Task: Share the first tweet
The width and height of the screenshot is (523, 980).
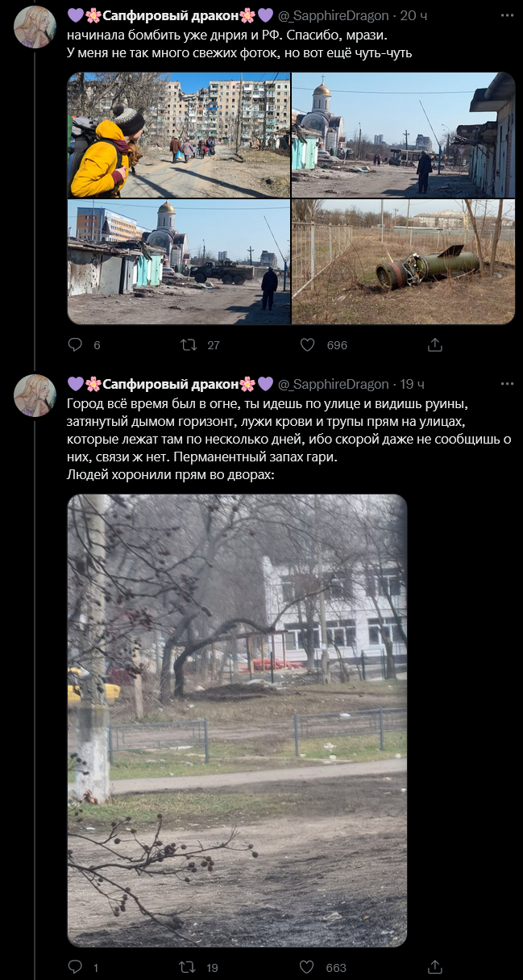Action: coord(434,344)
